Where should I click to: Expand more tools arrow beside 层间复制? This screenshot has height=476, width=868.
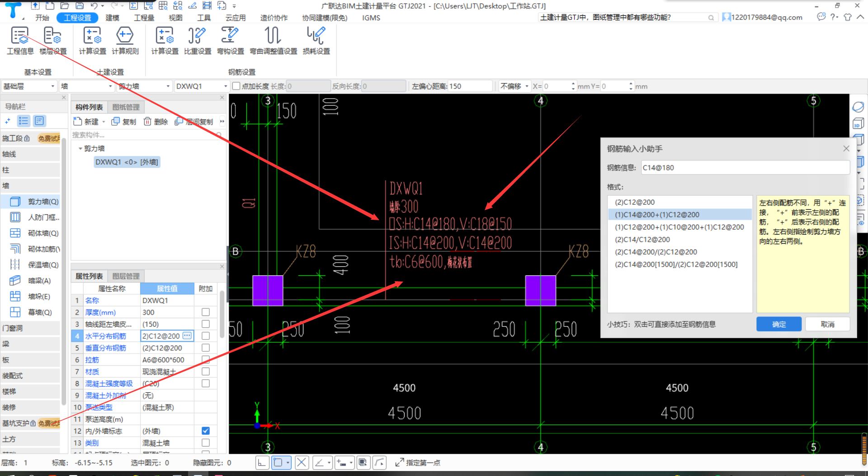[222, 121]
